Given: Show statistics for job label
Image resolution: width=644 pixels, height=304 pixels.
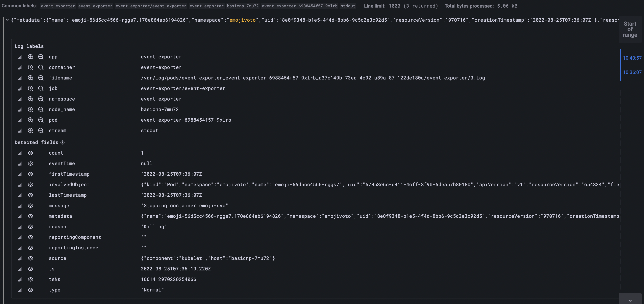Looking at the screenshot, I should coord(20,88).
